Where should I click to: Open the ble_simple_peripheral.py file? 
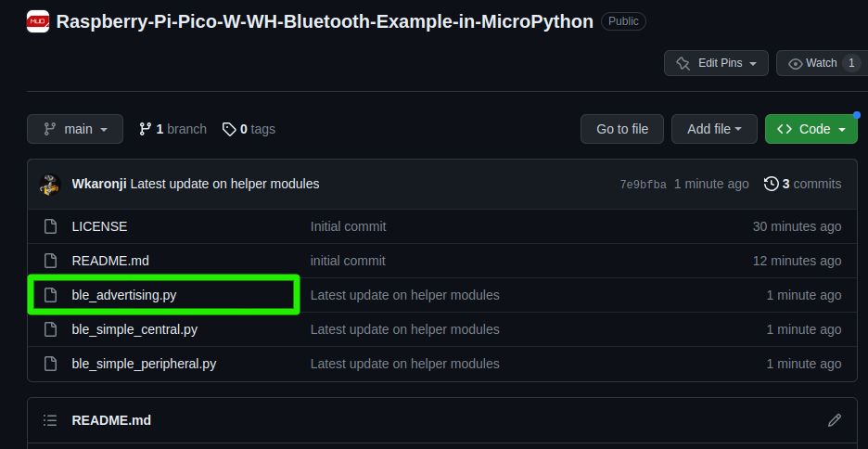click(x=144, y=364)
